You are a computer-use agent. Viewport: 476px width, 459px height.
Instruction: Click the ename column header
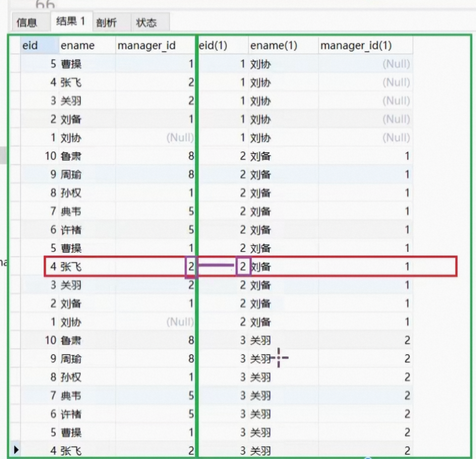click(x=87, y=46)
